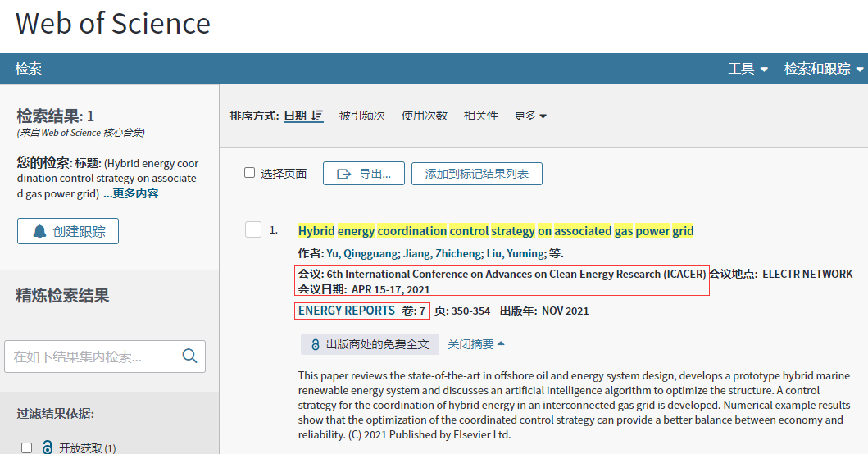Tick the 选择页面 checkbox
This screenshot has width=868, height=454.
point(250,173)
